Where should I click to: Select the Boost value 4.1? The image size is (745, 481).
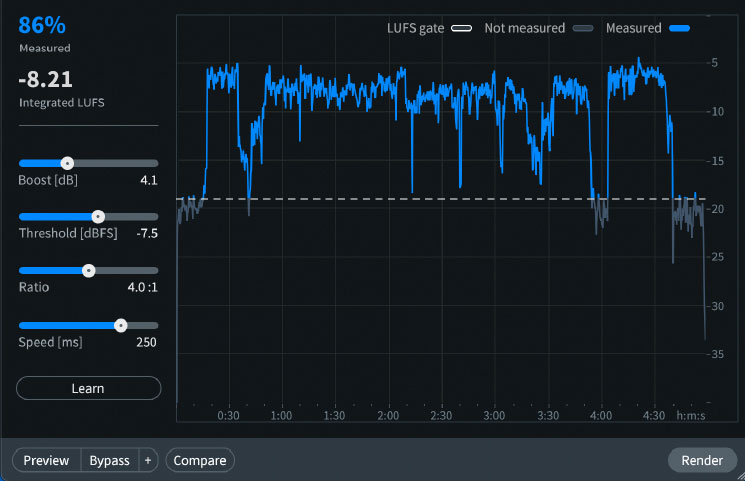(x=149, y=180)
